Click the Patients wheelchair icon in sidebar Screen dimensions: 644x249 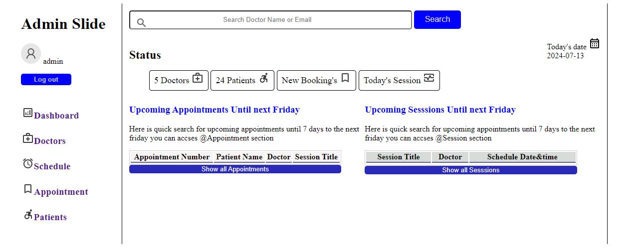tap(28, 215)
